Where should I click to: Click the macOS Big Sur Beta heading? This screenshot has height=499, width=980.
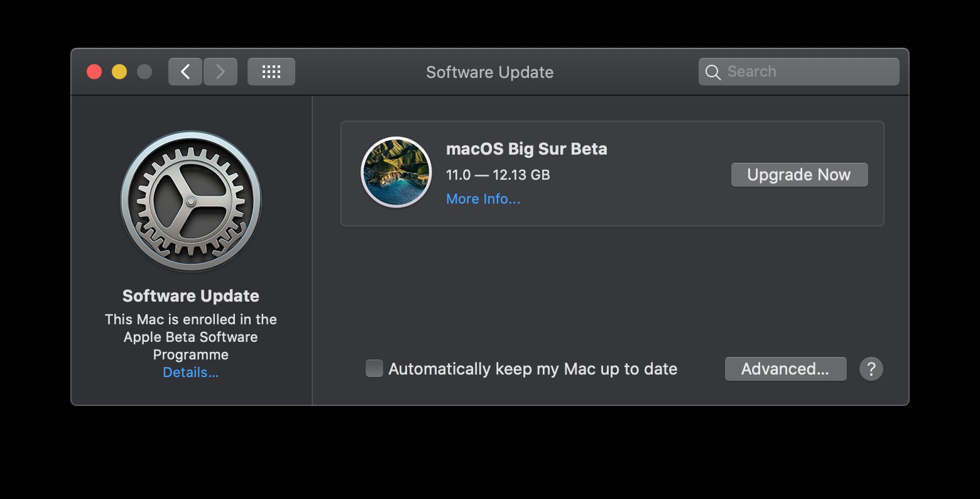pos(526,149)
